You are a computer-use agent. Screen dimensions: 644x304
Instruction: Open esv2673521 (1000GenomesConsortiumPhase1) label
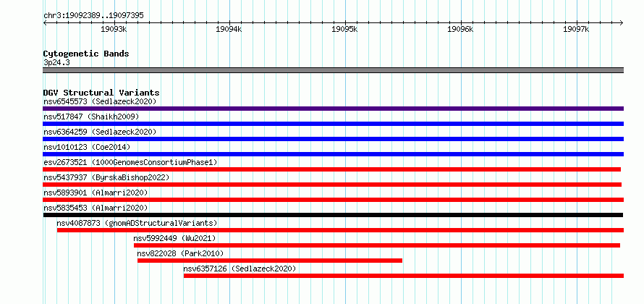tap(130, 162)
